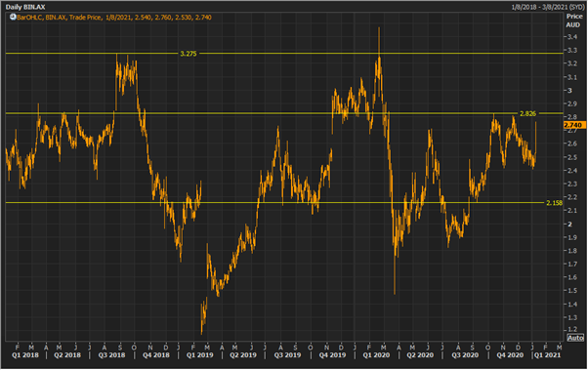Click the Q2 2018 quarter label

pyautogui.click(x=67, y=355)
